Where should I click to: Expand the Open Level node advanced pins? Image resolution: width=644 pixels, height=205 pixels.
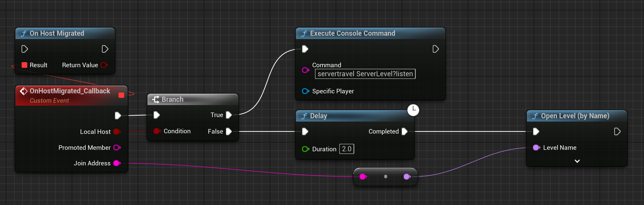(577, 161)
